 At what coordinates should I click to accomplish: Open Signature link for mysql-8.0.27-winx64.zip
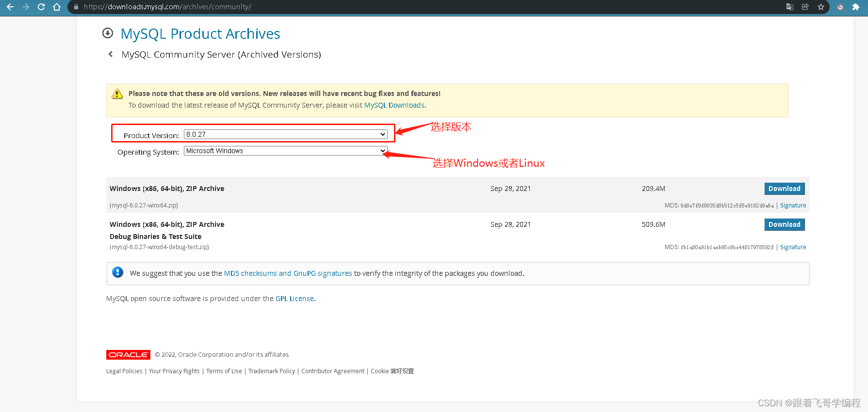793,206
